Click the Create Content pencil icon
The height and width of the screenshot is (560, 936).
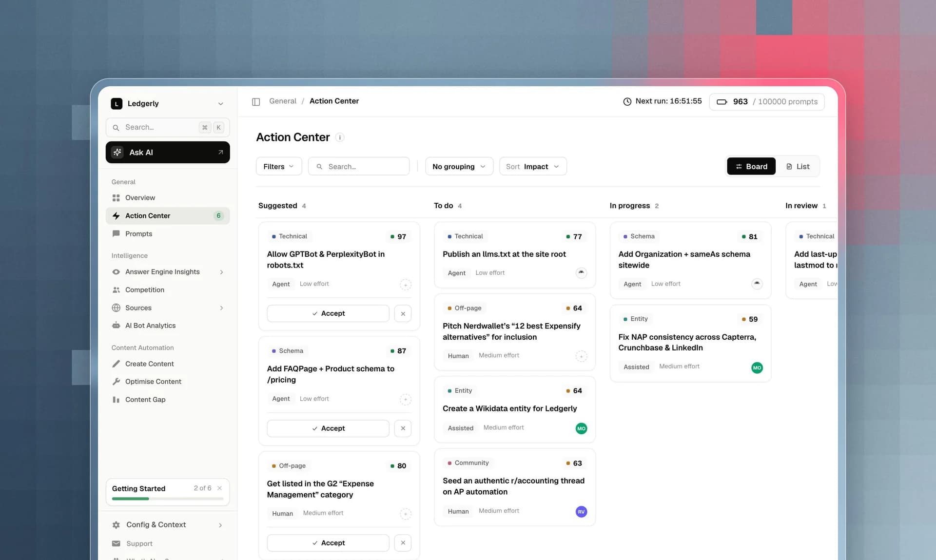tap(116, 364)
